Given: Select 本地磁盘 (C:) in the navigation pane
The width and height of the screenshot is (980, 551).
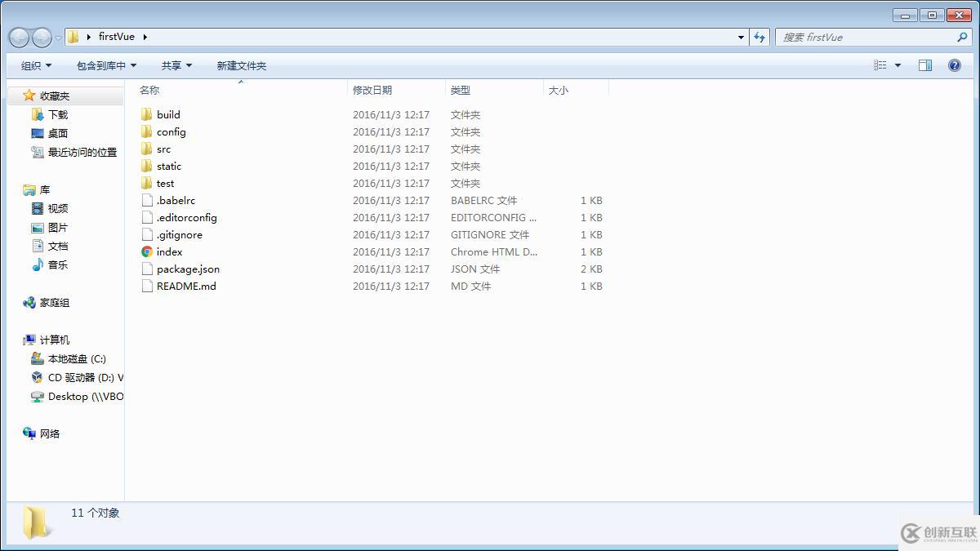Looking at the screenshot, I should point(78,358).
